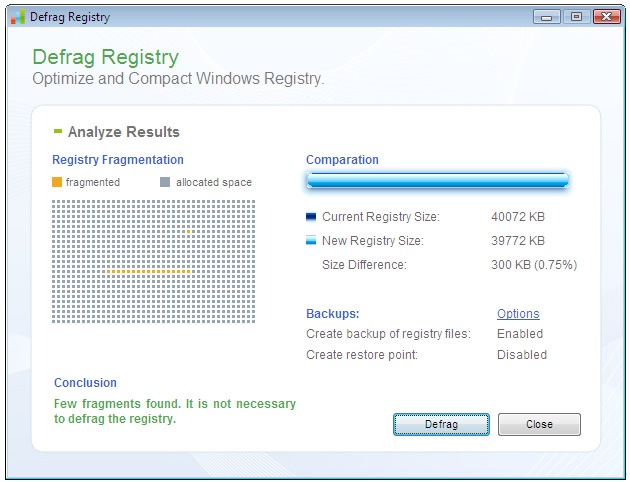
Task: Select the 300 KB (0.75%) difference value
Action: coord(534,265)
